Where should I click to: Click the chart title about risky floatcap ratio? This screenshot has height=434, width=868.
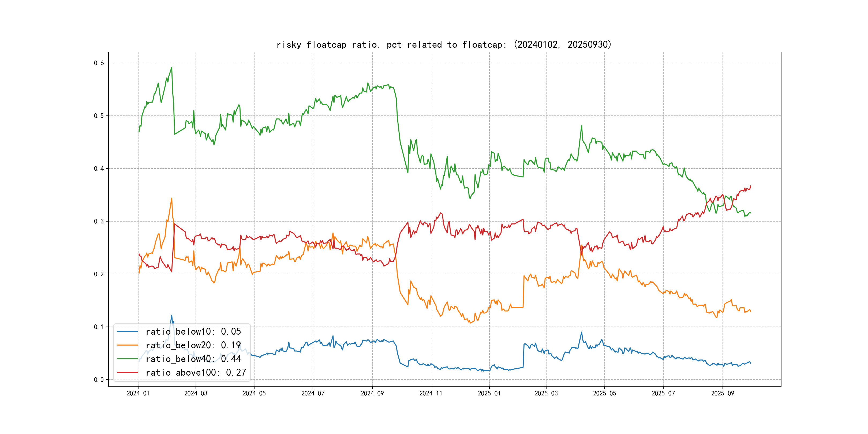point(444,45)
